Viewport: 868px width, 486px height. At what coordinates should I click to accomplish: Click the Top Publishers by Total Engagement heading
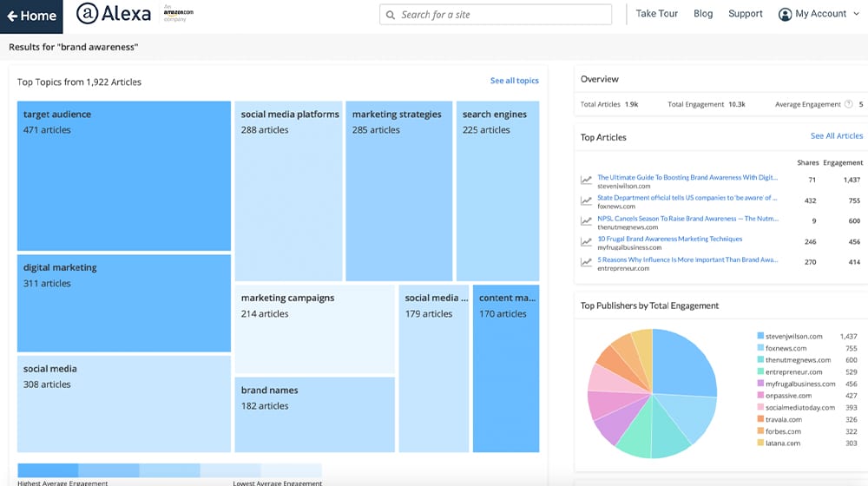point(649,305)
